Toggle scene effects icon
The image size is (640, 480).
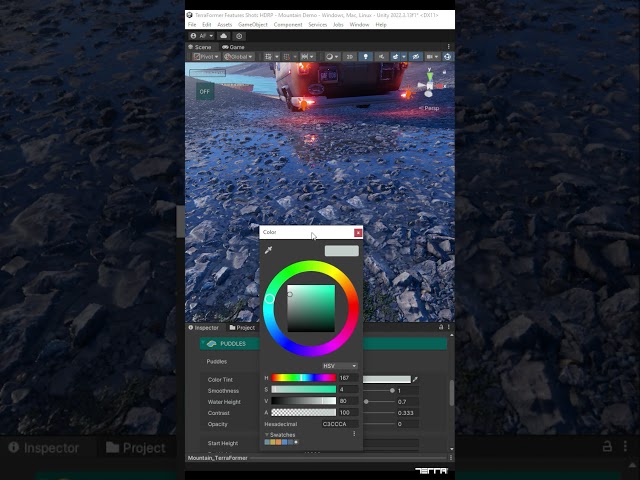(396, 57)
